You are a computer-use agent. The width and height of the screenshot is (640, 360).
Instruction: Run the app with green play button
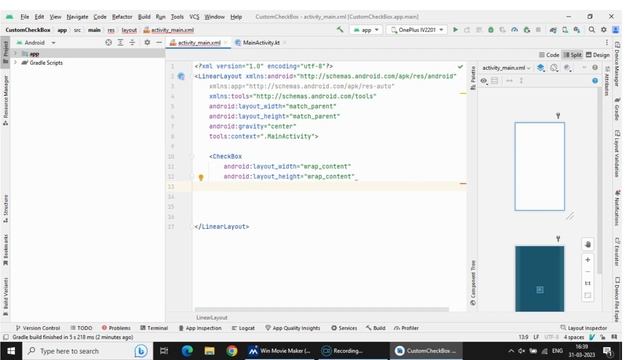(x=455, y=30)
